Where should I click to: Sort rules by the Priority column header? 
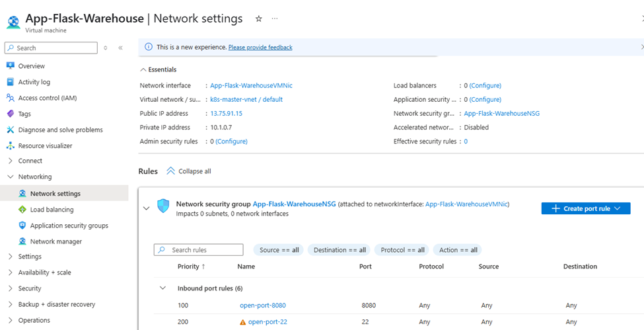192,267
